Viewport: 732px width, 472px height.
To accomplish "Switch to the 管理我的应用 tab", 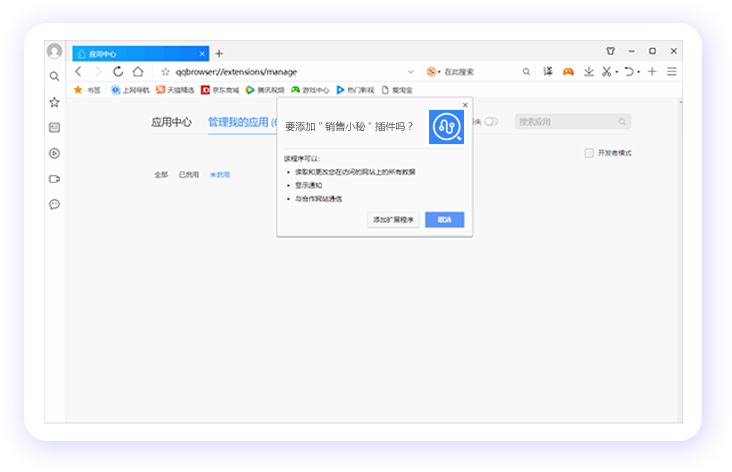I will [243, 122].
